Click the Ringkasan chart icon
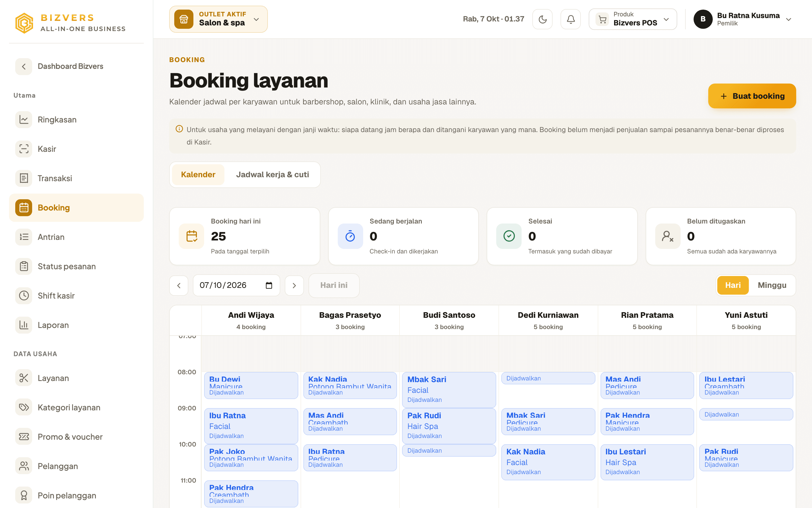Viewport: 812px width, 508px height. [x=24, y=120]
